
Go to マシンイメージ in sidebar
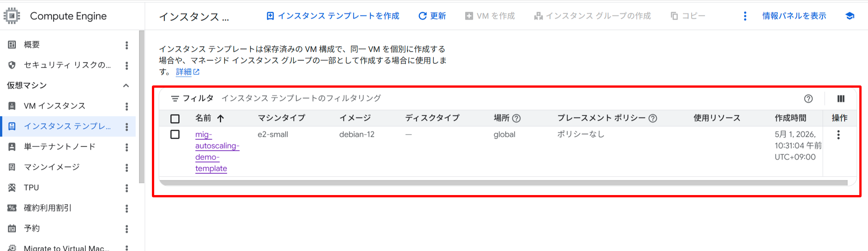pyautogui.click(x=68, y=167)
